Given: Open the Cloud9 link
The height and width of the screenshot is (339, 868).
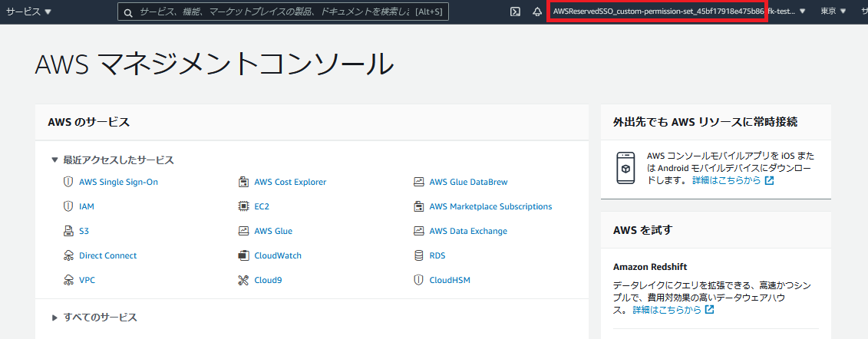Looking at the screenshot, I should point(268,280).
